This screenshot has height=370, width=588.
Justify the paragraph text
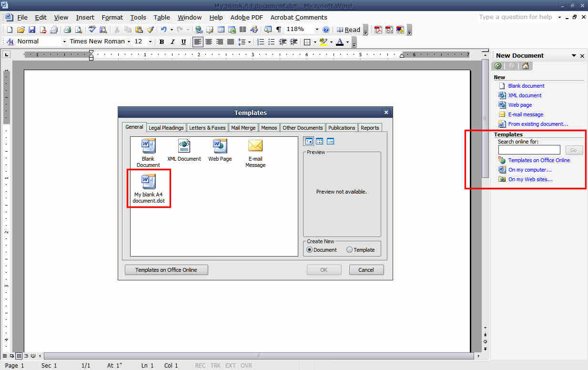231,42
